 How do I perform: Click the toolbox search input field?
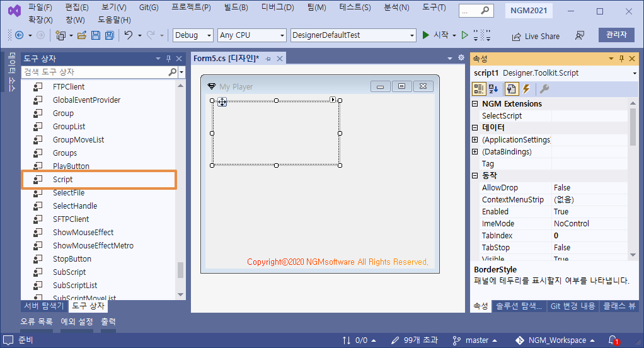(x=95, y=72)
